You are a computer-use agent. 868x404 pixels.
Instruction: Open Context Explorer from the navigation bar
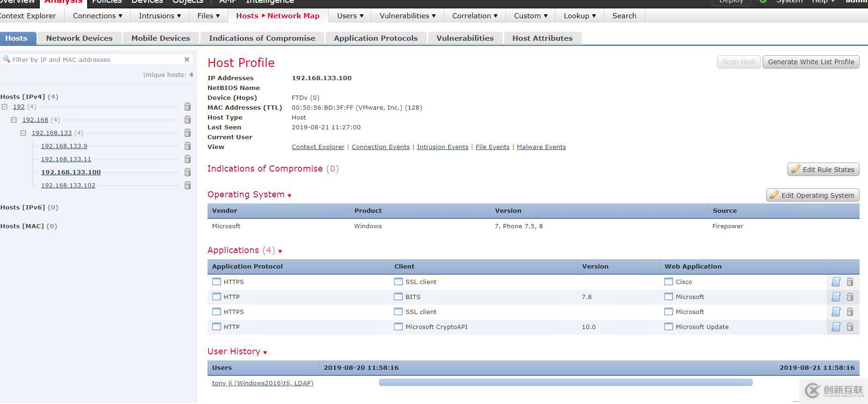point(28,15)
